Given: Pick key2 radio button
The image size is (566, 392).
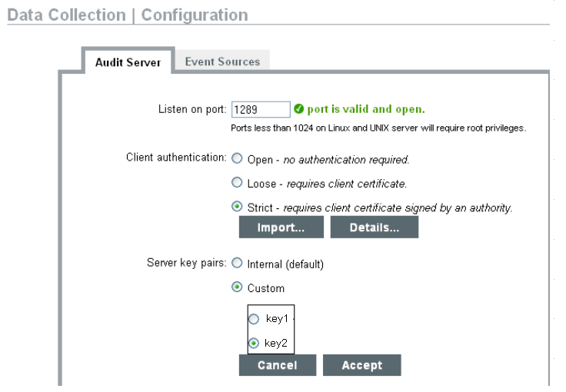Looking at the screenshot, I should [x=254, y=343].
